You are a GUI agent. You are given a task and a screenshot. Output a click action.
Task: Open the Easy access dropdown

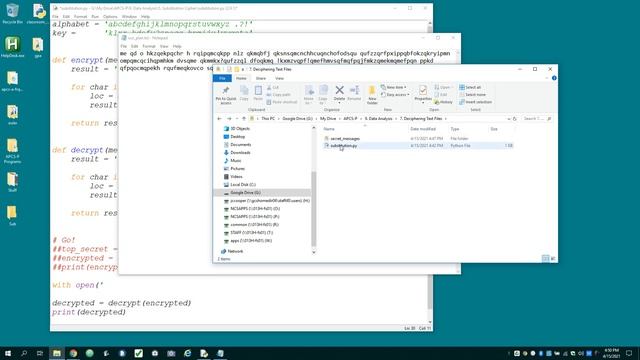click(x=395, y=95)
